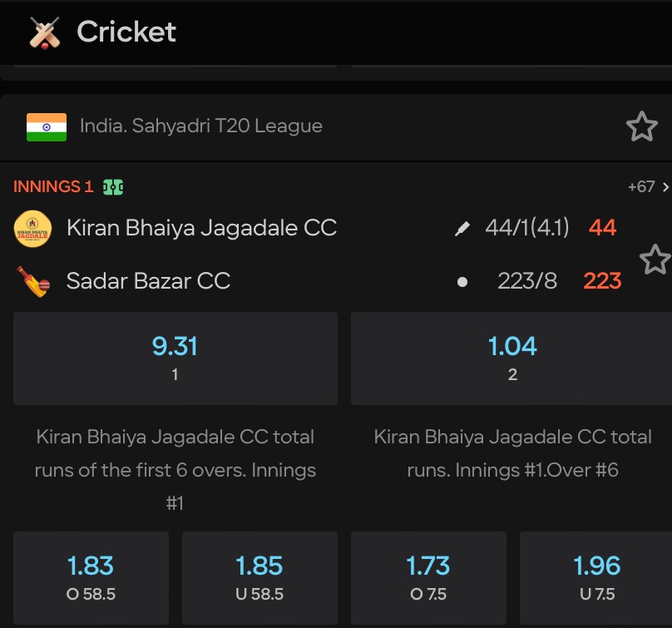Toggle the favorite star for the match
The height and width of the screenshot is (628, 672).
(x=656, y=260)
